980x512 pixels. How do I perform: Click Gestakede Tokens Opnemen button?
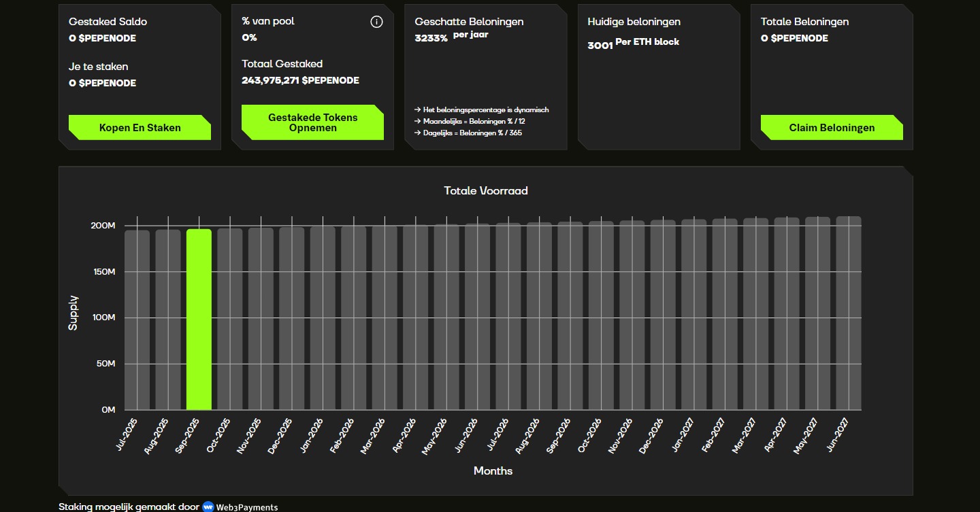point(312,122)
